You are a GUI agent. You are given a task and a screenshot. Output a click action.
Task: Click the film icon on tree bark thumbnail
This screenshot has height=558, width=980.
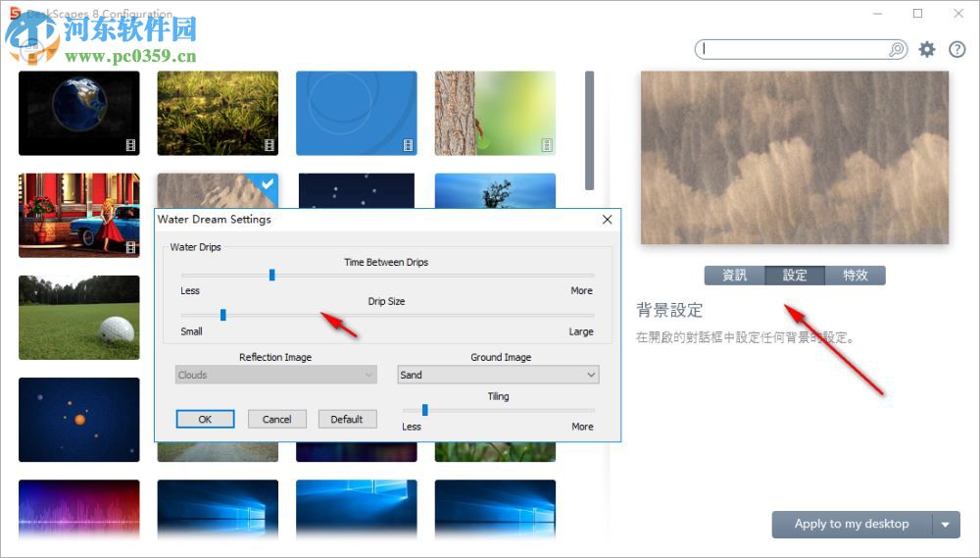[547, 146]
